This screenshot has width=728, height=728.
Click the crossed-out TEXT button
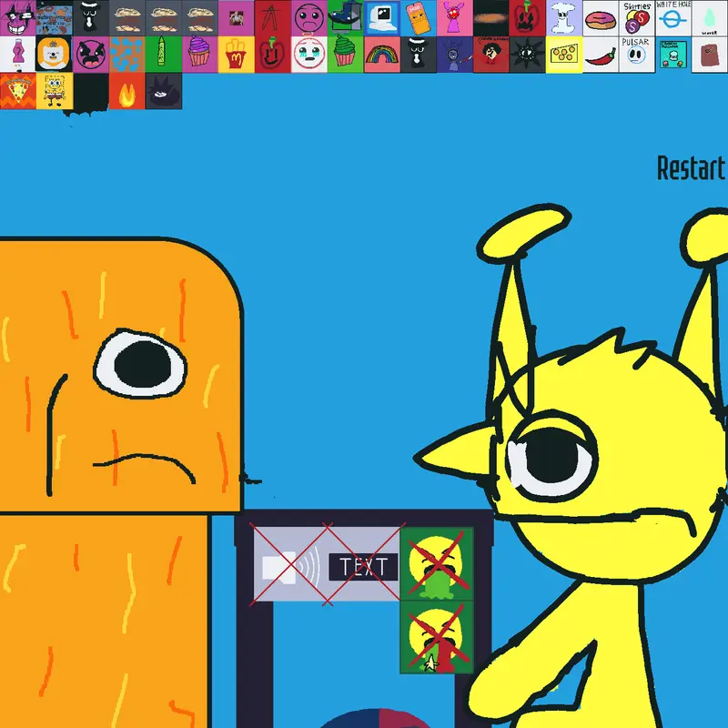pyautogui.click(x=363, y=567)
